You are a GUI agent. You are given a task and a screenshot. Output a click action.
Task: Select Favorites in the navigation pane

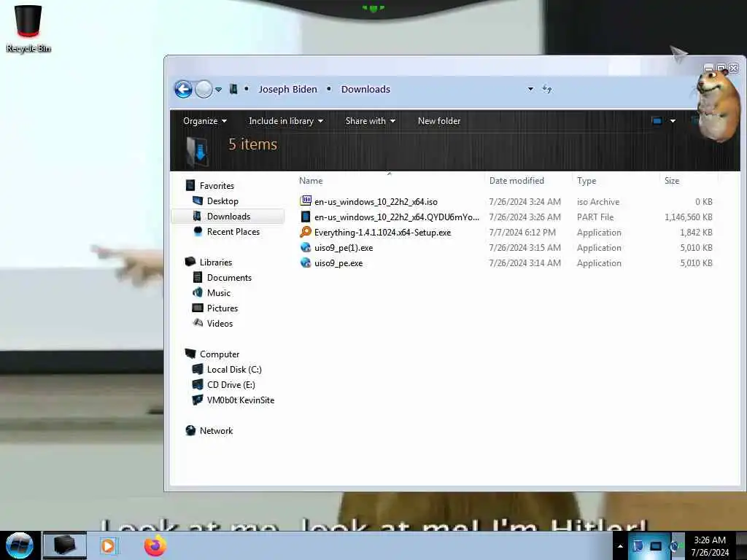217,186
